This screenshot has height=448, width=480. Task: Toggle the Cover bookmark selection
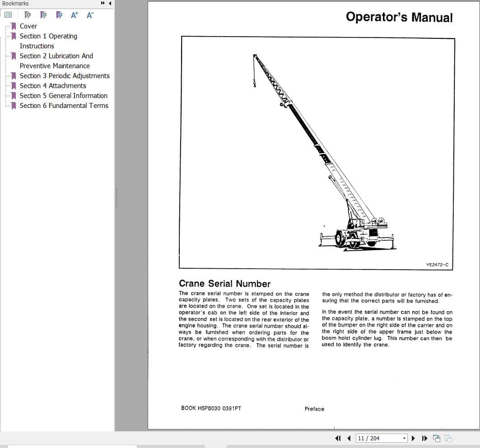click(28, 26)
